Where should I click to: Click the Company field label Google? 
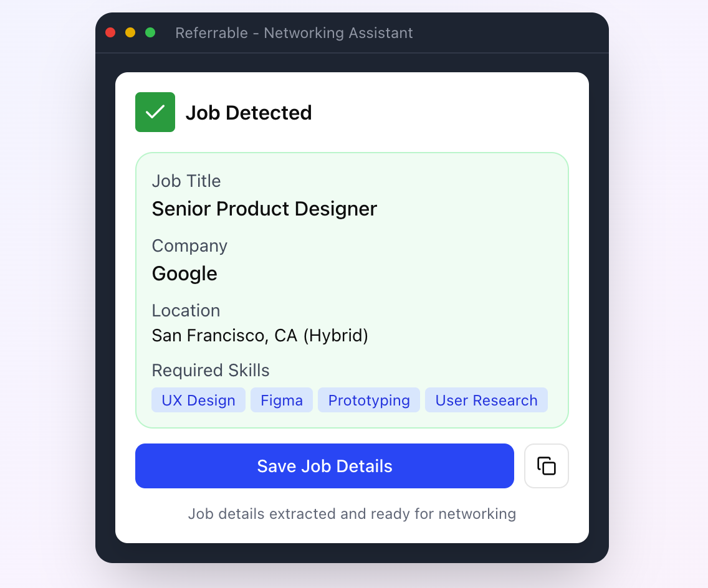[184, 273]
